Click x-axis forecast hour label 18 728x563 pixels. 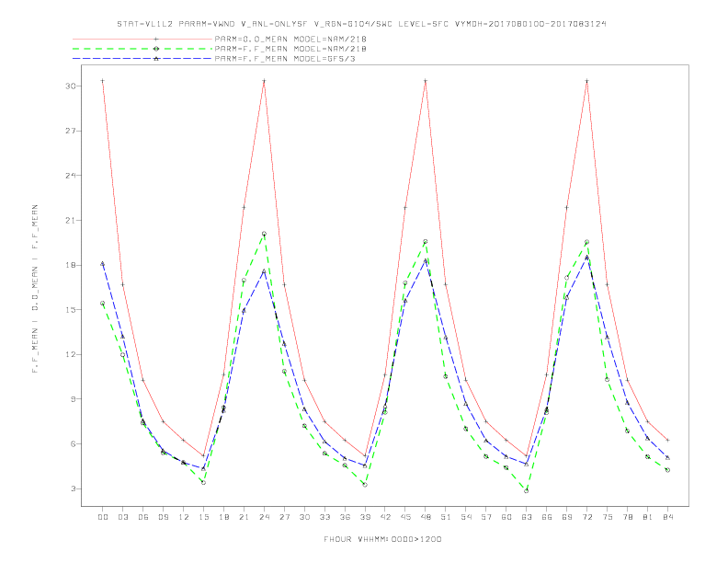[223, 517]
